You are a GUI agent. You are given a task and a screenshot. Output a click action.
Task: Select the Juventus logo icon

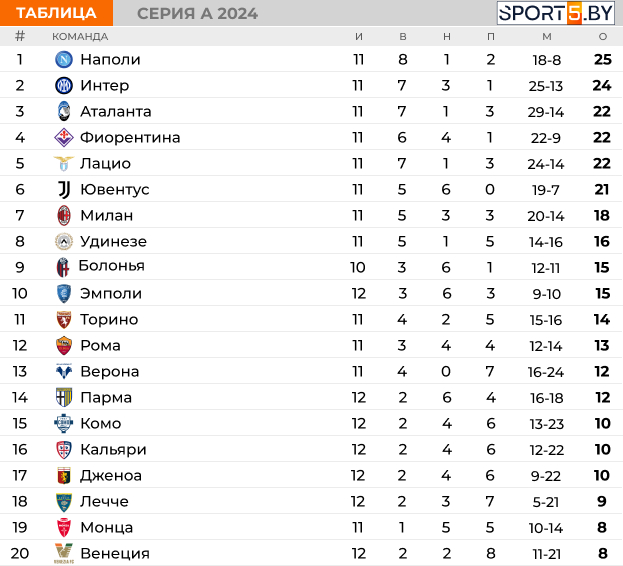coord(64,189)
